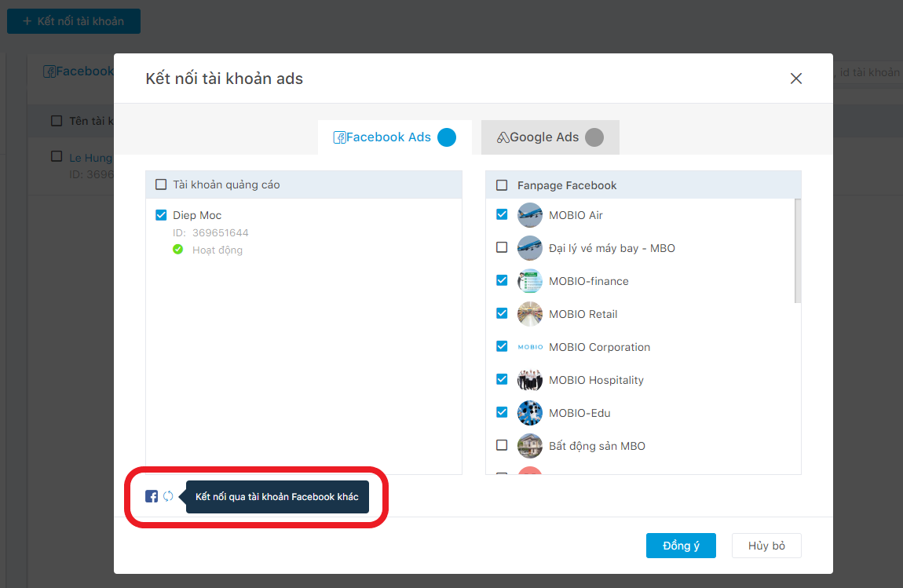Click the green Hoạt động status icon
Viewport: 903px width, 588px height.
(178, 250)
